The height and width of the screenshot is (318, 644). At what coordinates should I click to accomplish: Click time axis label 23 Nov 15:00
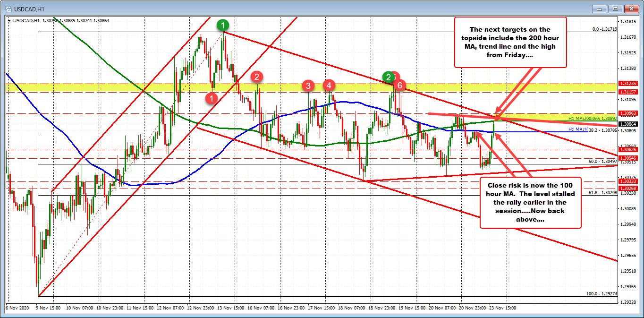[503, 307]
